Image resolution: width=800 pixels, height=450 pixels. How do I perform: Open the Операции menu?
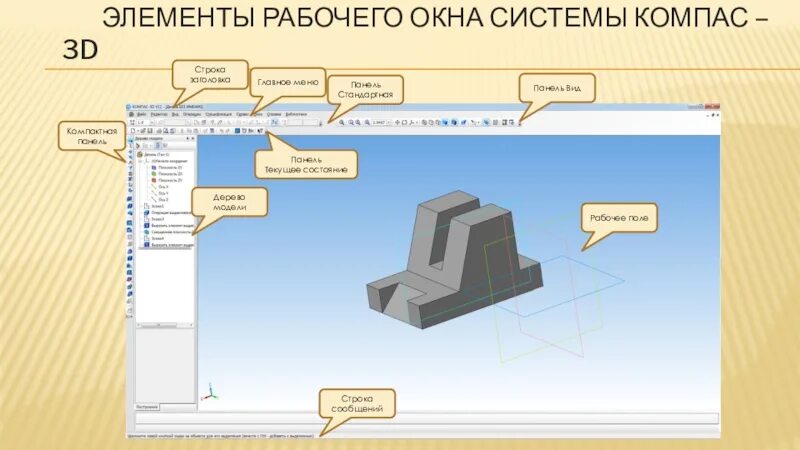192,114
